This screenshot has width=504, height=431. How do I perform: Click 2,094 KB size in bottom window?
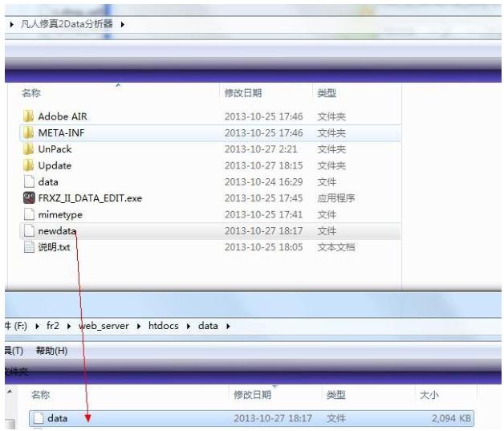[451, 418]
